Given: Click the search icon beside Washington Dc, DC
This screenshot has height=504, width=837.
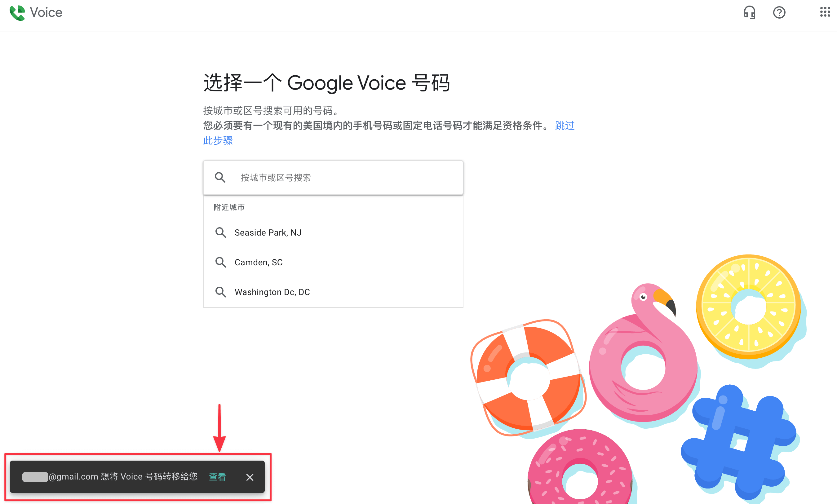Looking at the screenshot, I should click(220, 292).
